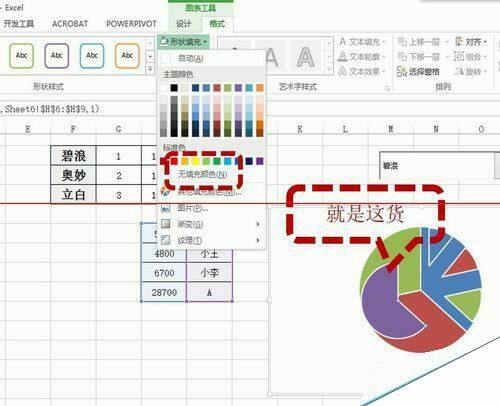
Task: Open the 选择窗格 selection pane
Action: point(419,71)
